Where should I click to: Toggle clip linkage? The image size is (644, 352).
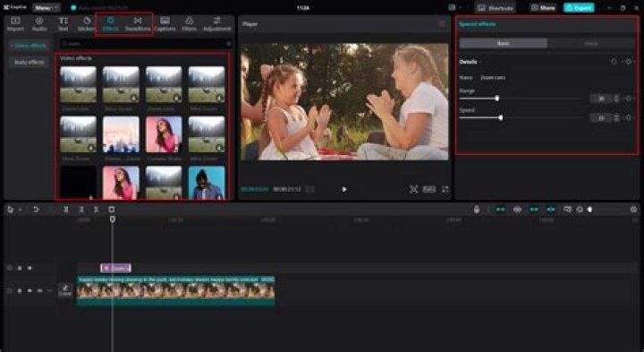tap(534, 210)
